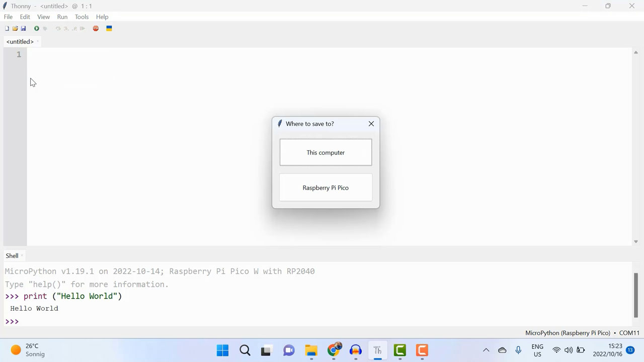Screen dimensions: 644x362
Task: Choose This computer as save location
Action: click(326, 152)
